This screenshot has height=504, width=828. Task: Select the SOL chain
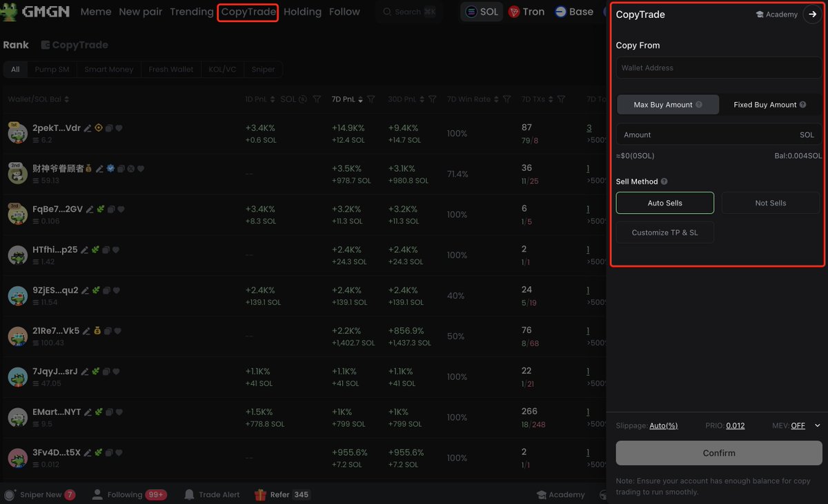[x=482, y=12]
